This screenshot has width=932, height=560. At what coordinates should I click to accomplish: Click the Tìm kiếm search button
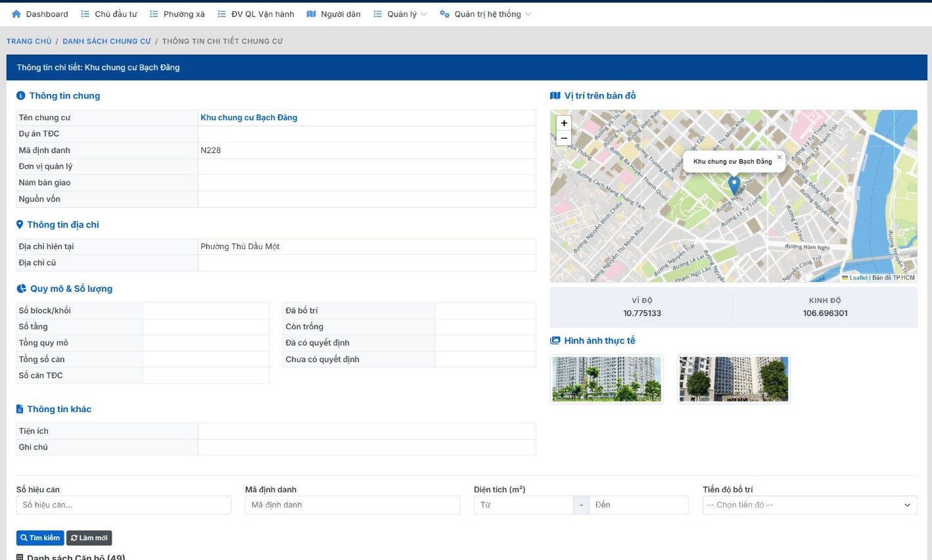[40, 538]
